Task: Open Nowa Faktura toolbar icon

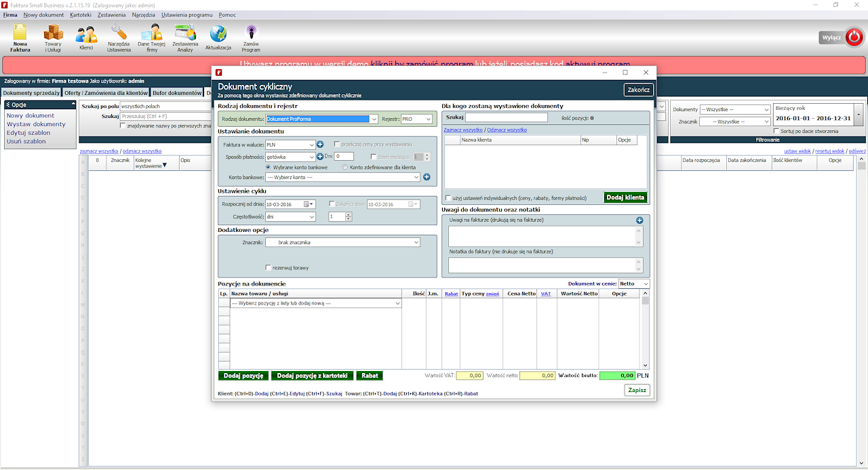Action: coord(20,38)
